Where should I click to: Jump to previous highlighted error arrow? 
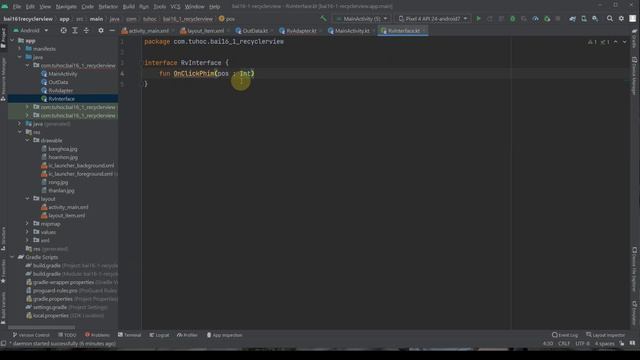point(616,42)
